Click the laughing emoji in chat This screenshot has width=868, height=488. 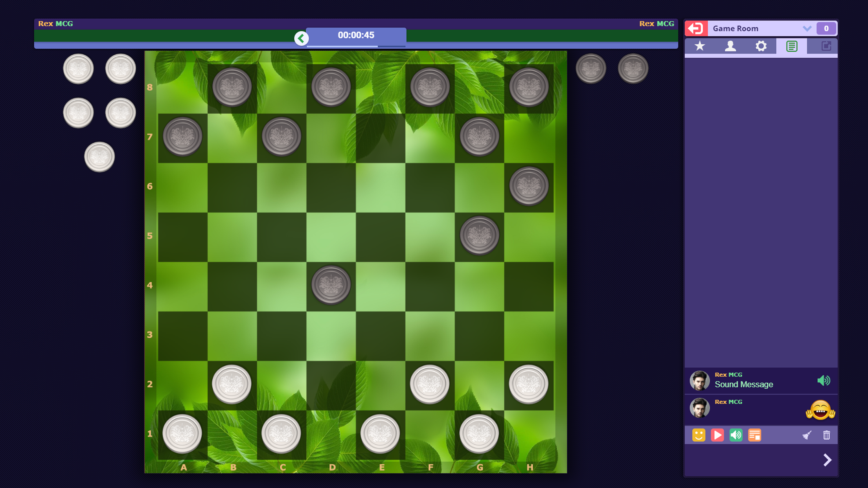[820, 410]
